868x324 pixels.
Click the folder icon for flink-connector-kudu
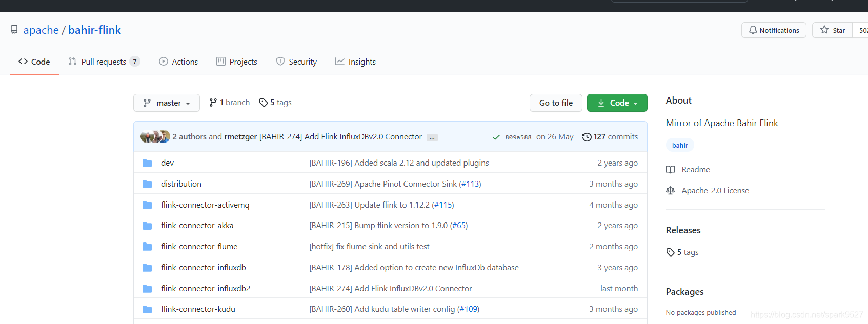pos(147,309)
